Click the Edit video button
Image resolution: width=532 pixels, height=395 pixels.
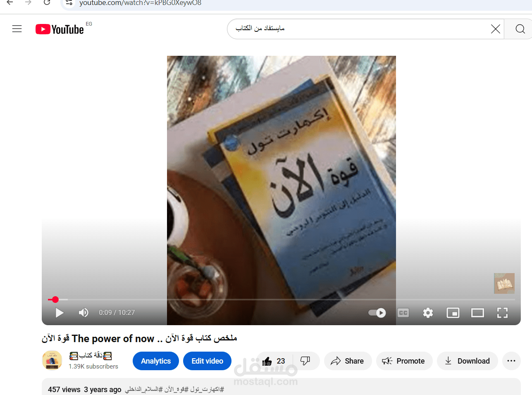click(207, 361)
